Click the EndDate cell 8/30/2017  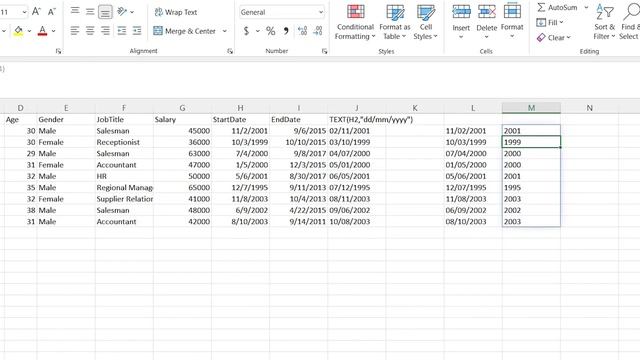[x=298, y=176]
